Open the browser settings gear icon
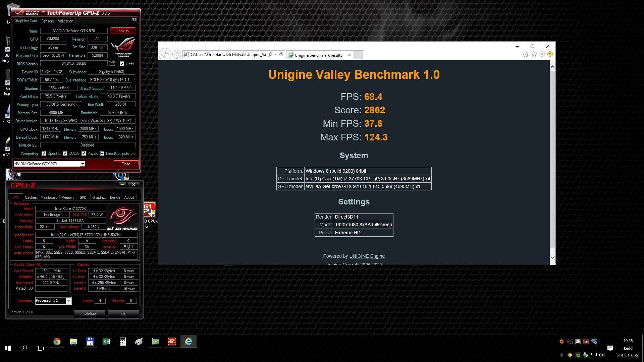 [x=542, y=54]
